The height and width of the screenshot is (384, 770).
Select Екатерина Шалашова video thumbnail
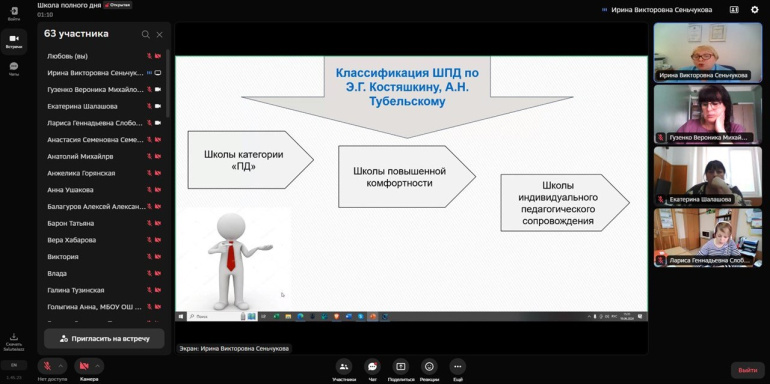pos(708,176)
